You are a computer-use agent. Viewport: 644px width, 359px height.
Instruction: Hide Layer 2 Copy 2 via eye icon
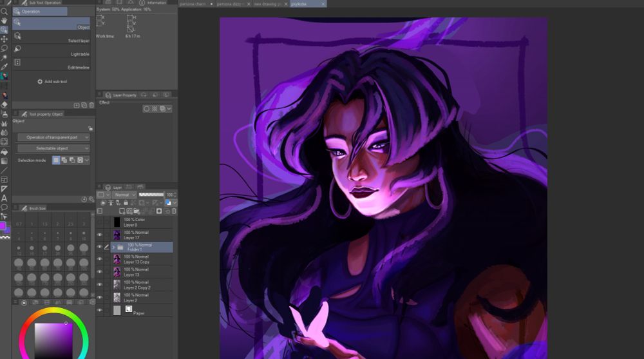click(x=99, y=285)
